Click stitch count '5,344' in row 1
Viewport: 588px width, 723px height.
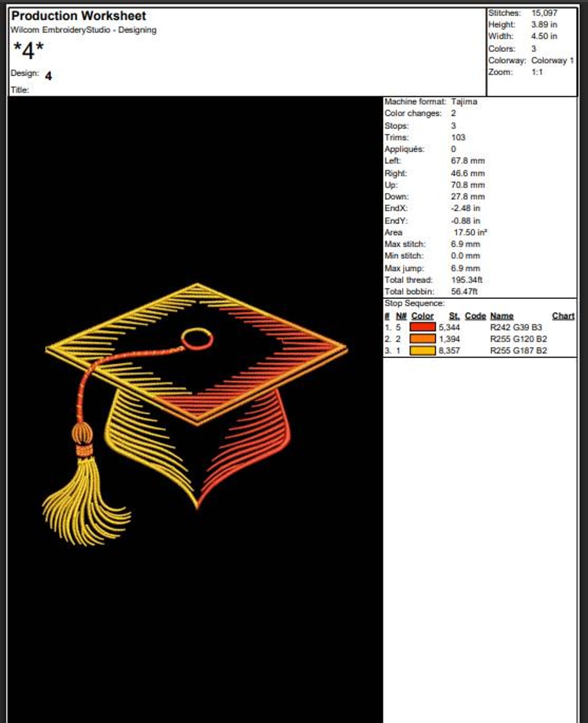click(449, 327)
